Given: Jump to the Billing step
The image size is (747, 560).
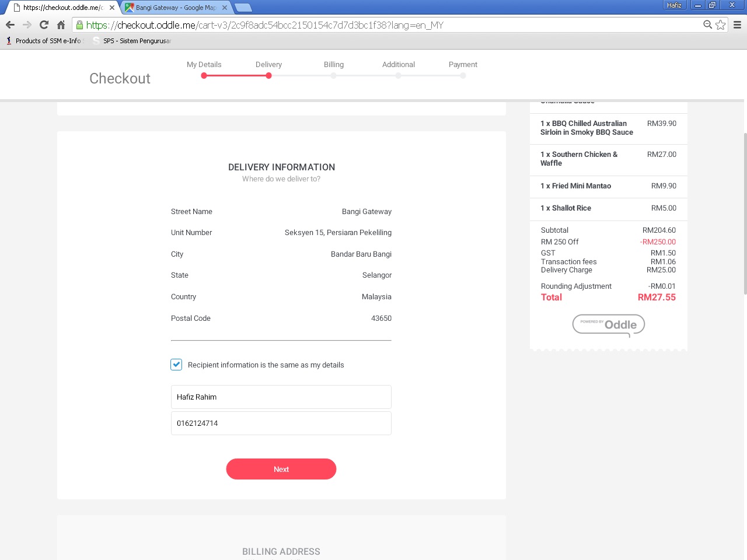Looking at the screenshot, I should click(x=333, y=65).
